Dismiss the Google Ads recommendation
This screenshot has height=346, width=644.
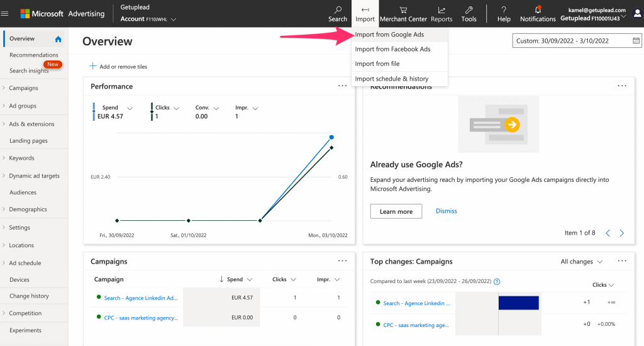tap(447, 211)
